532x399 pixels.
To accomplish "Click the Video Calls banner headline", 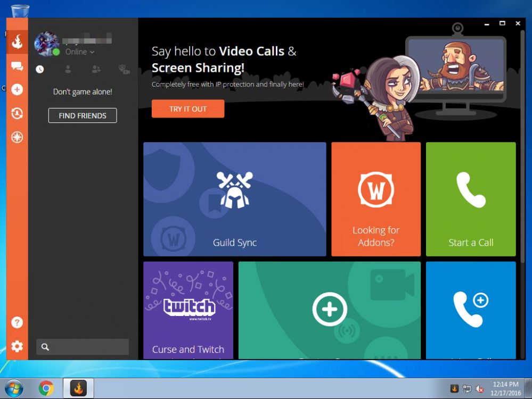I will tap(224, 60).
